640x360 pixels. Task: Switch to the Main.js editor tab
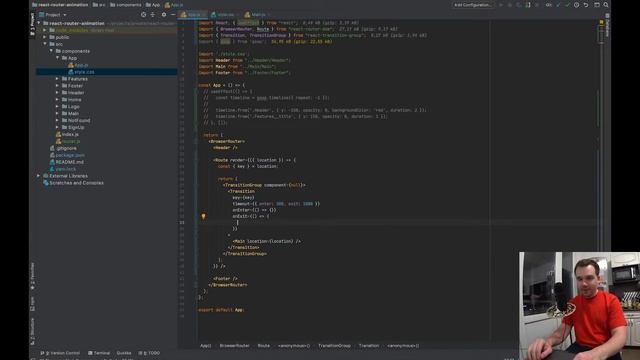pyautogui.click(x=258, y=15)
